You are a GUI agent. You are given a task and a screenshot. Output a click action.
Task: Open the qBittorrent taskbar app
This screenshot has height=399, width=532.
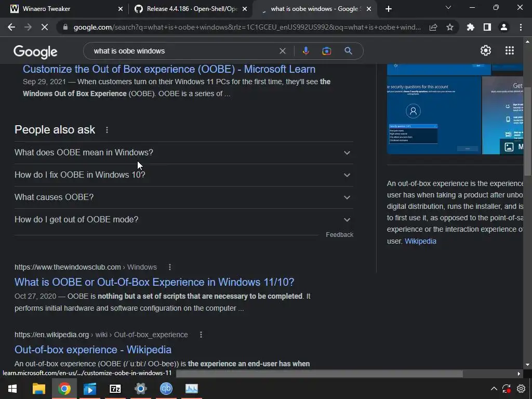click(166, 389)
